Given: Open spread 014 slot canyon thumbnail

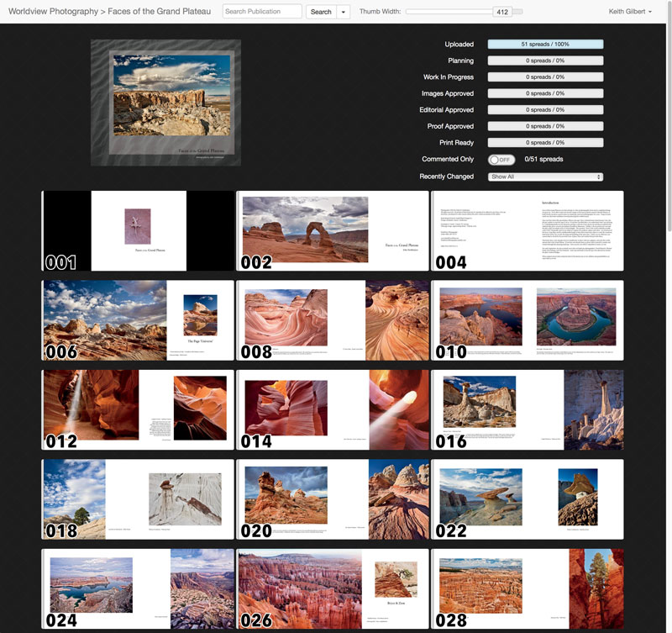Looking at the screenshot, I should coord(333,410).
